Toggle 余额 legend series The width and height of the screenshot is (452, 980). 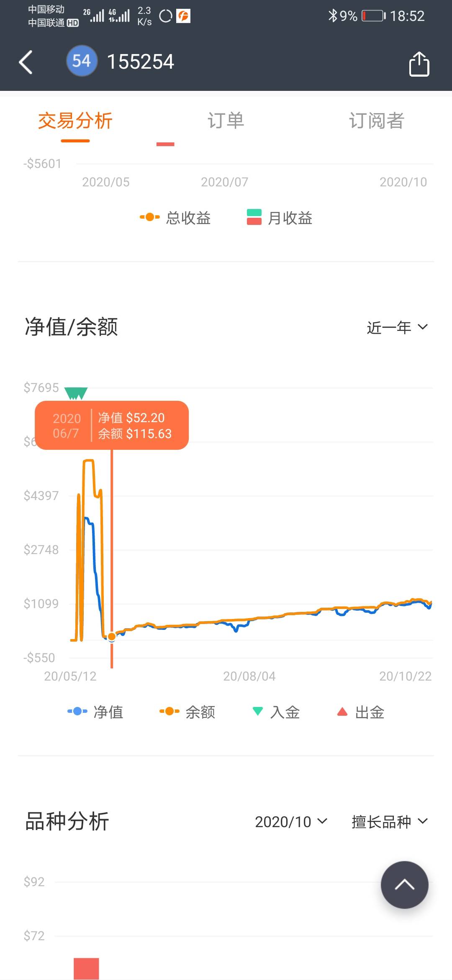coord(187,712)
